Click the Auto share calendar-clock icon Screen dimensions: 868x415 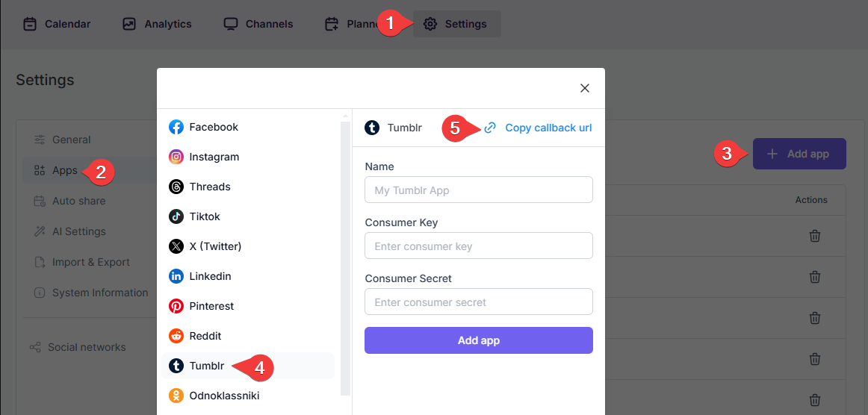[x=40, y=201]
